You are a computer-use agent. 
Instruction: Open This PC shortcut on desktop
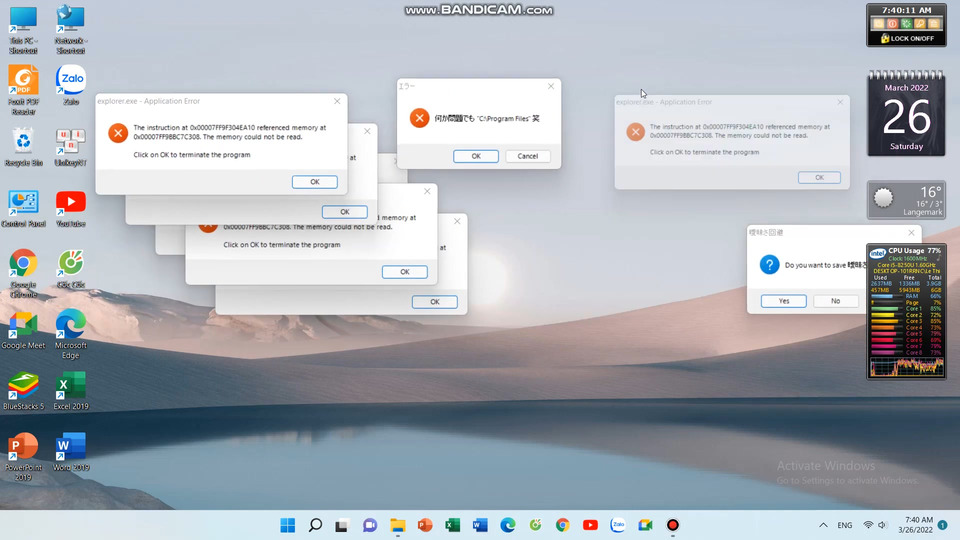click(x=23, y=29)
